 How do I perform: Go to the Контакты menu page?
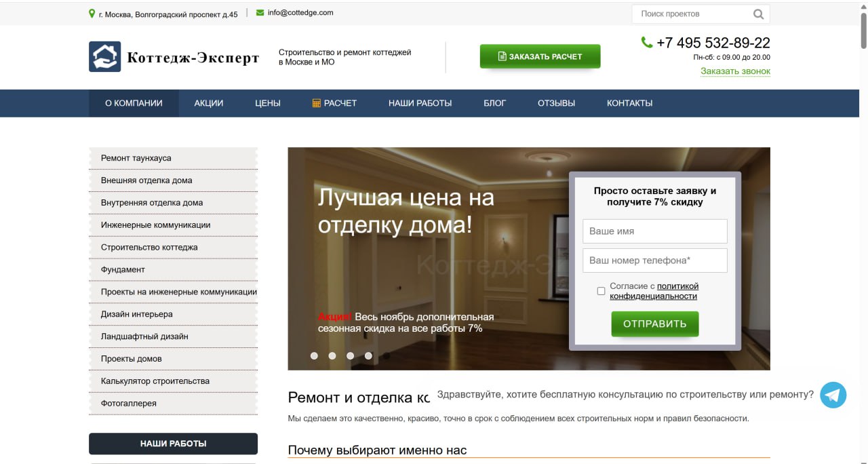(629, 103)
